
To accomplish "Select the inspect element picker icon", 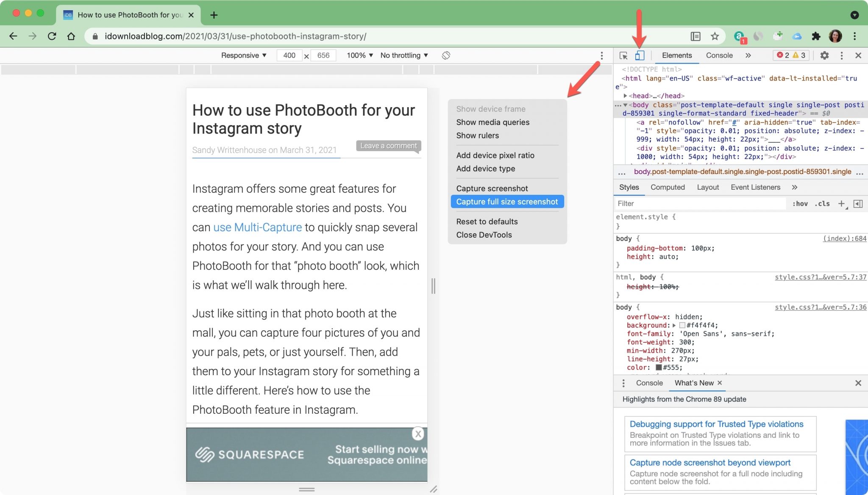I will tap(623, 55).
